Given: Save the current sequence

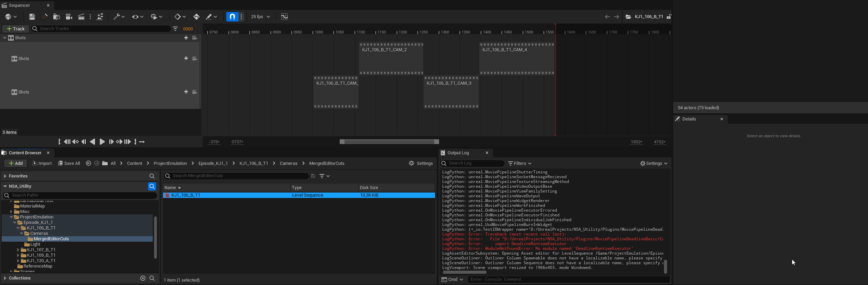Looking at the screenshot, I should 32,17.
